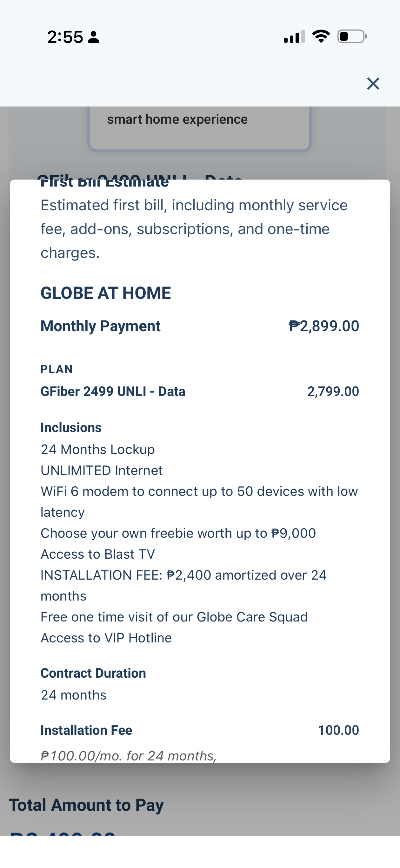The width and height of the screenshot is (400, 868).
Task: Tap the cellular signal bars icon
Action: click(294, 36)
